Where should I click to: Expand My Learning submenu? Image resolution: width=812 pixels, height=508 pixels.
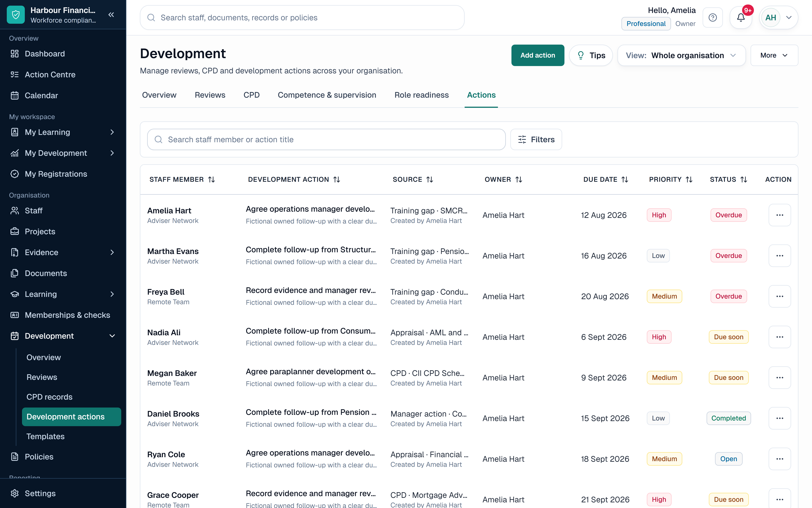[x=112, y=132]
